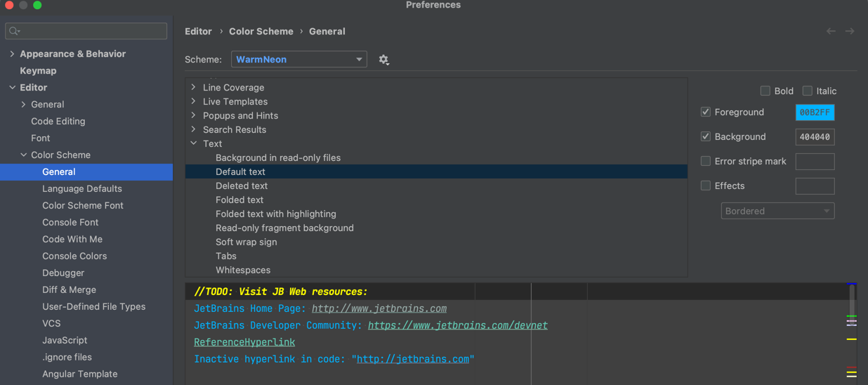Viewport: 868px width, 385px height.
Task: Open the scheme actions gear icon
Action: (383, 60)
